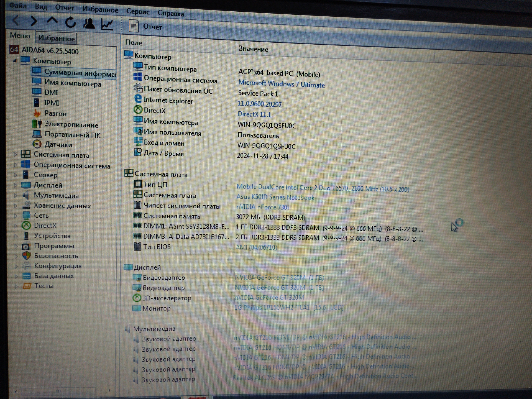Open the graph chart toolbar icon
Screen dimensions: 532x399
click(x=107, y=24)
